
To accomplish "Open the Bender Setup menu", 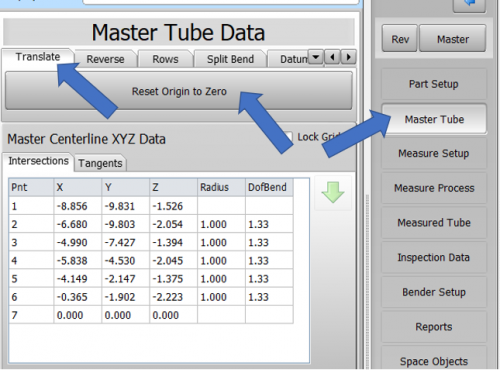I will tap(434, 292).
